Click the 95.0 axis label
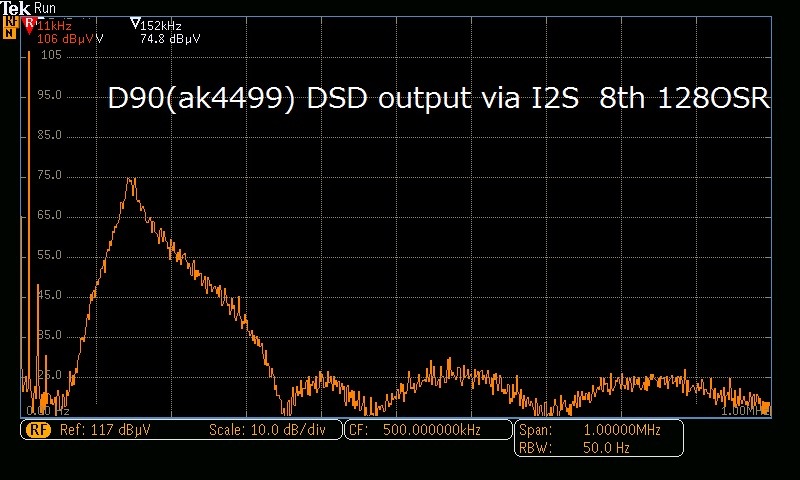The height and width of the screenshot is (480, 800). click(x=49, y=95)
